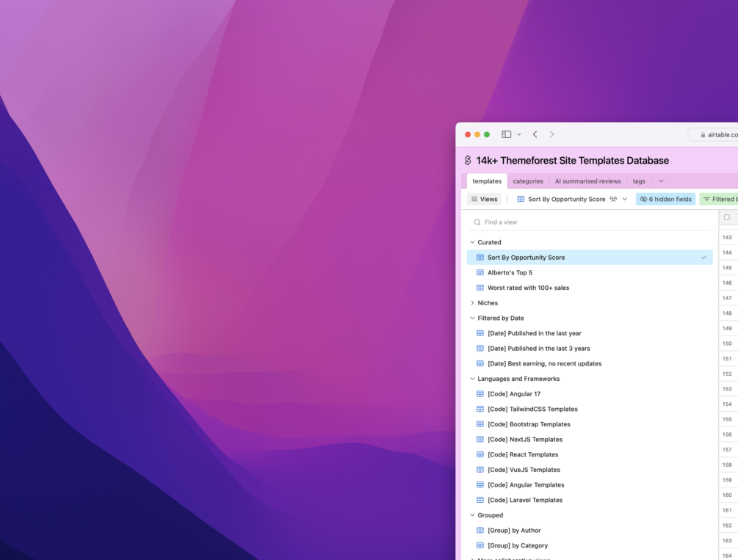Select row number 157
The width and height of the screenshot is (738, 560).
pyautogui.click(x=727, y=449)
